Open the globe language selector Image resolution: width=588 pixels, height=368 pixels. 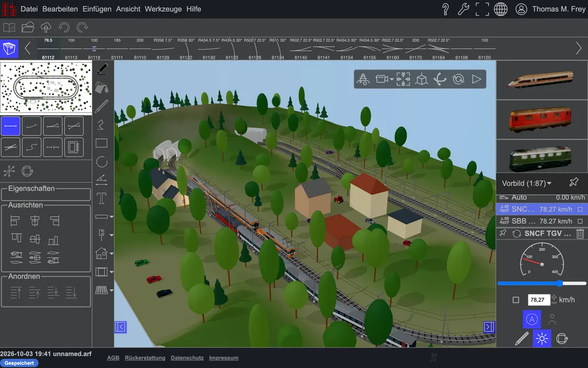[500, 9]
